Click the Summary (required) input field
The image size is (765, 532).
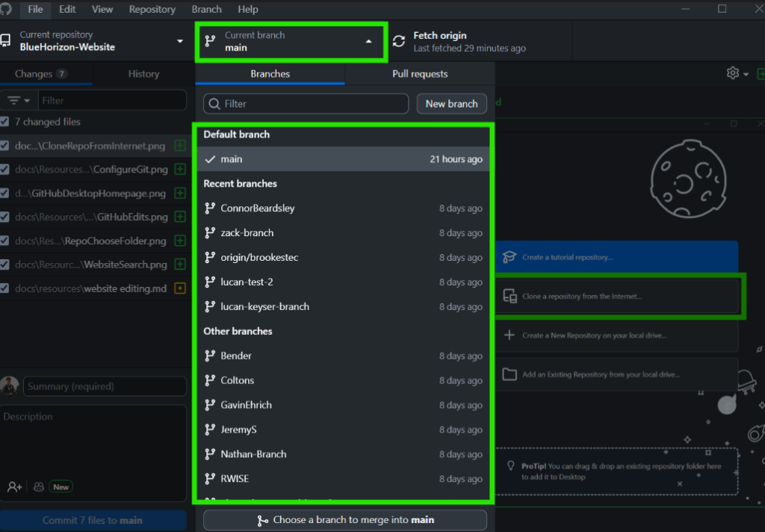pos(105,386)
